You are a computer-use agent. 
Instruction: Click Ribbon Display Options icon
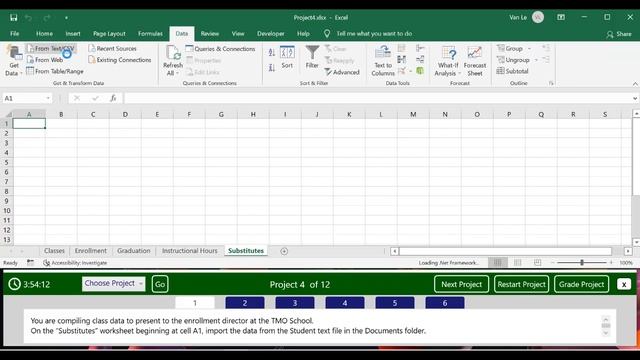[561, 17]
